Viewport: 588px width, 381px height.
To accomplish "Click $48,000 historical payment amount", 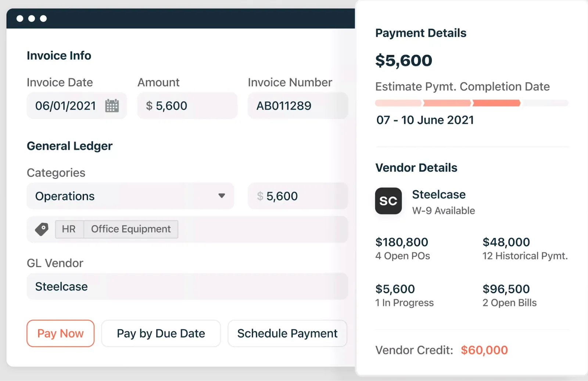I will pos(506,242).
